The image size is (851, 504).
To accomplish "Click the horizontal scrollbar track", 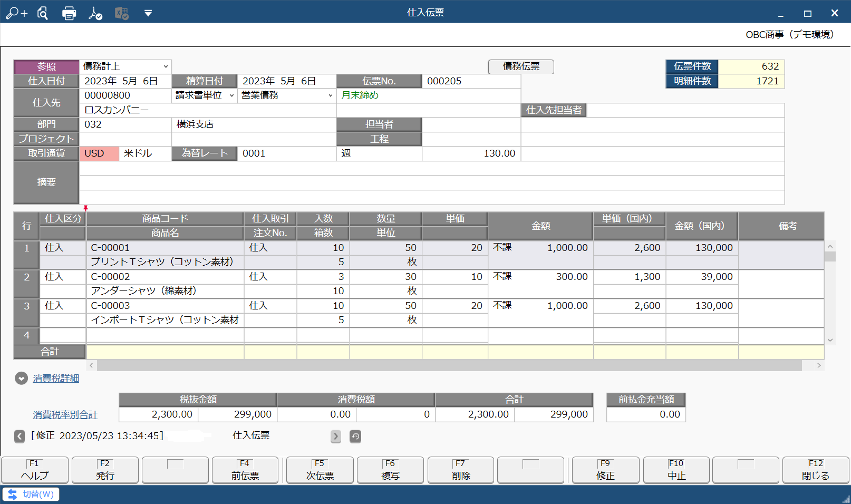I will [449, 365].
